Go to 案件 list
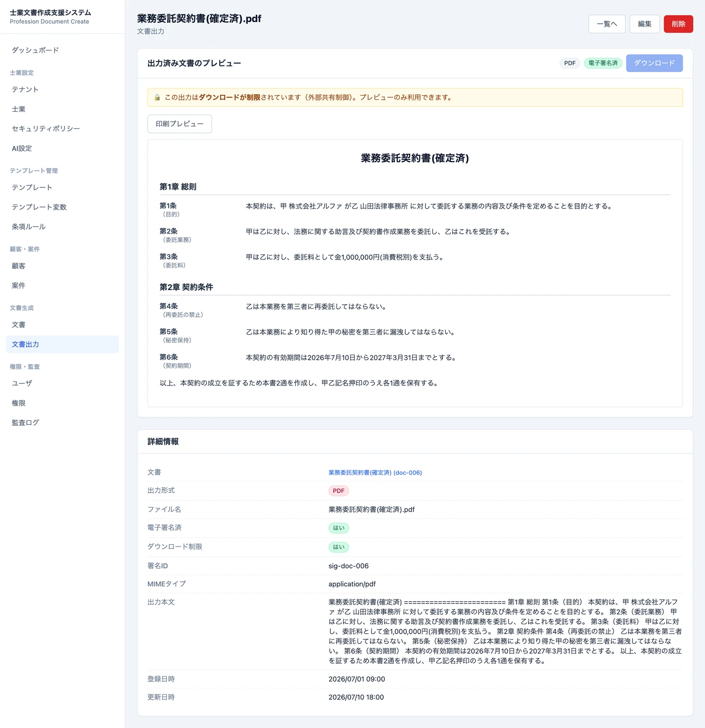Image resolution: width=705 pixels, height=728 pixels. coord(62,286)
